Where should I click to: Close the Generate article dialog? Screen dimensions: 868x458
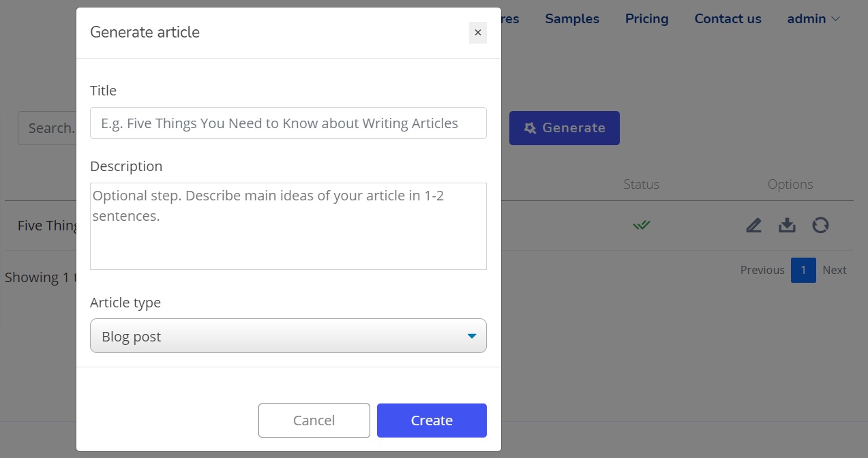pyautogui.click(x=477, y=33)
